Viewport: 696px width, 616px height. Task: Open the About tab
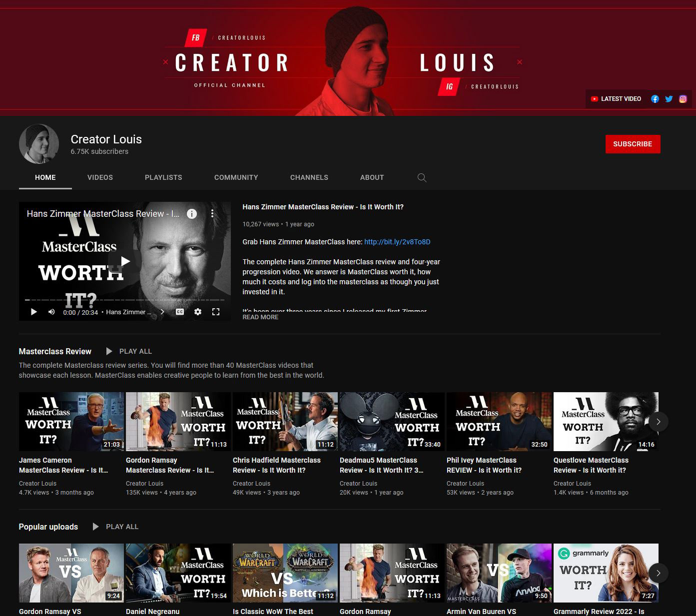coord(372,177)
